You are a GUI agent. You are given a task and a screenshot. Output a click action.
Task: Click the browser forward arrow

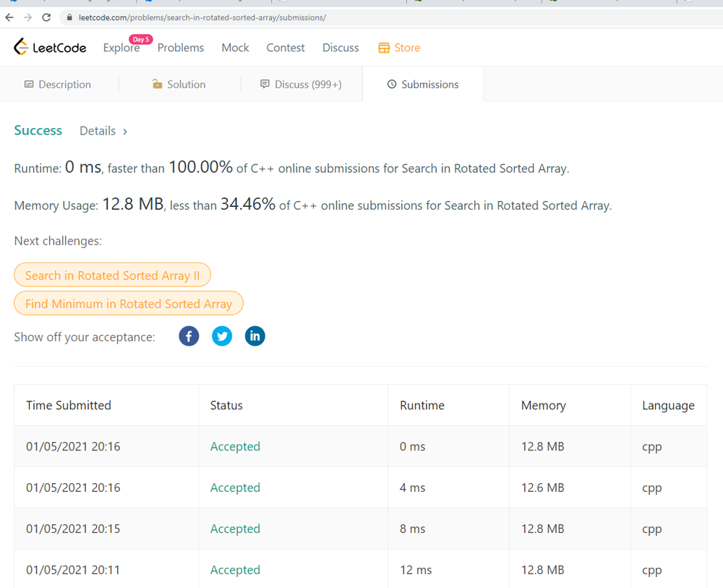(x=27, y=17)
